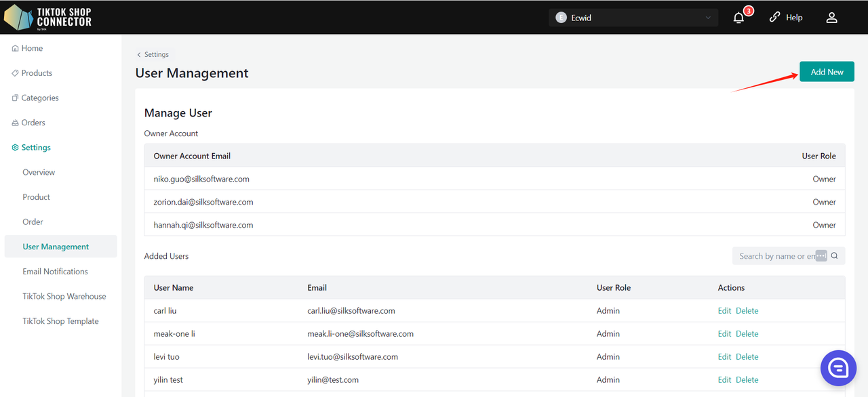
Task: Open the user profile icon
Action: tap(831, 18)
